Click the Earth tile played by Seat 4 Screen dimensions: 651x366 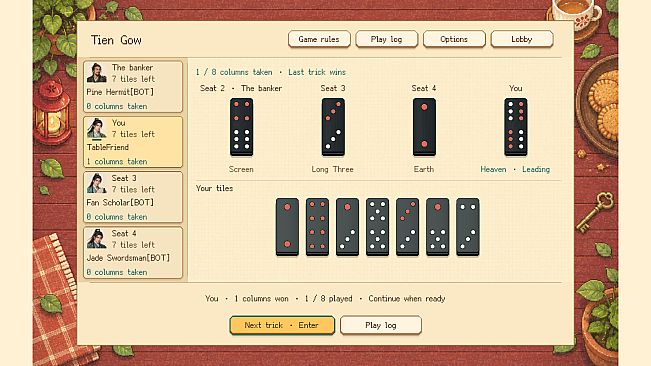pos(424,127)
